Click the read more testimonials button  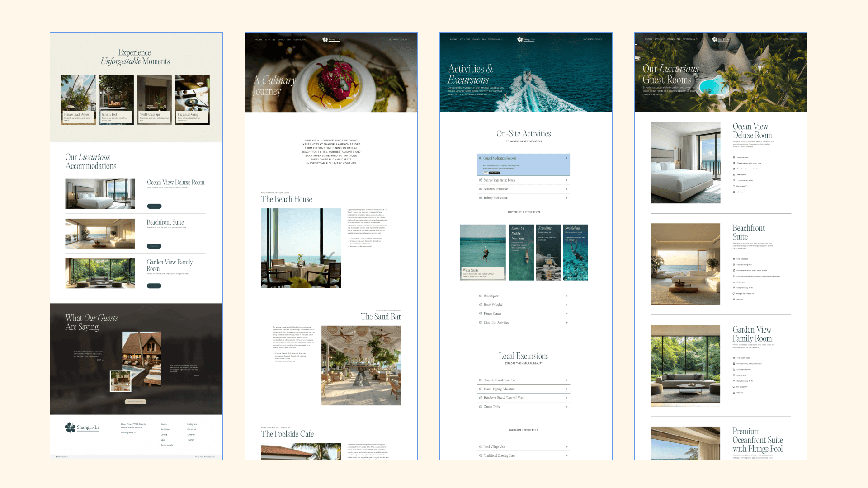coord(136,402)
